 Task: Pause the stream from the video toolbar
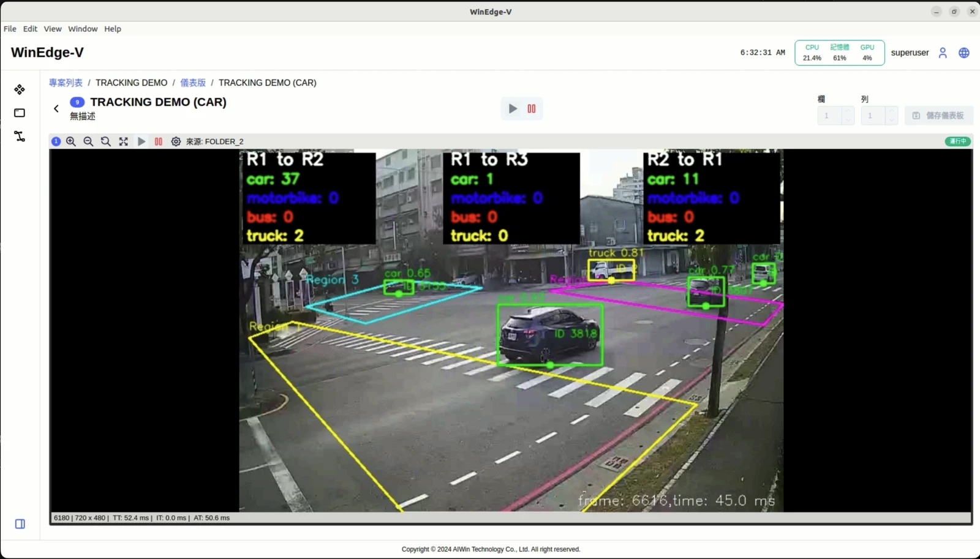(159, 141)
